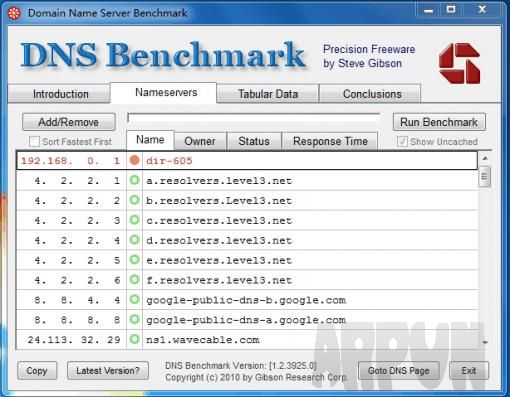Click the list scroll up arrow
The width and height of the screenshot is (510, 397).
485,158
